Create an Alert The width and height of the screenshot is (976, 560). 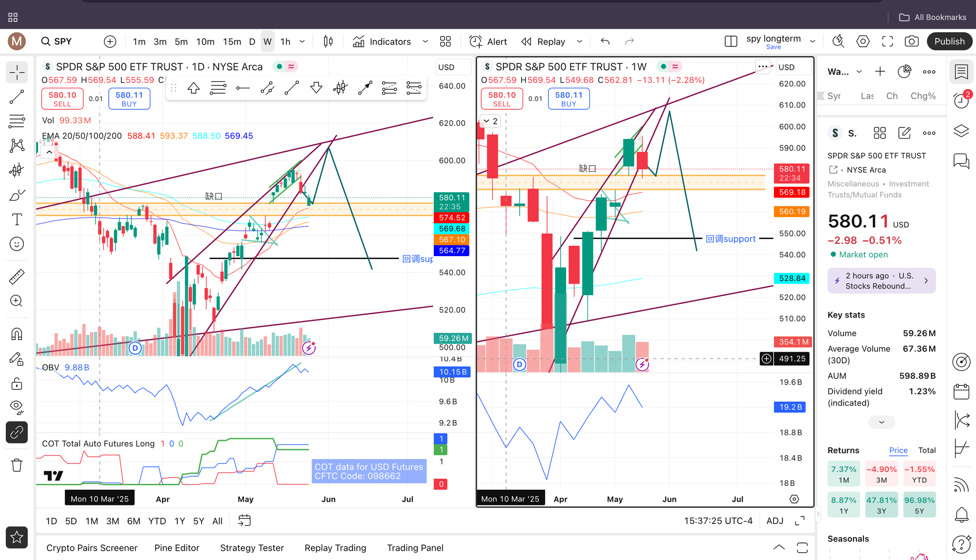[x=488, y=41]
